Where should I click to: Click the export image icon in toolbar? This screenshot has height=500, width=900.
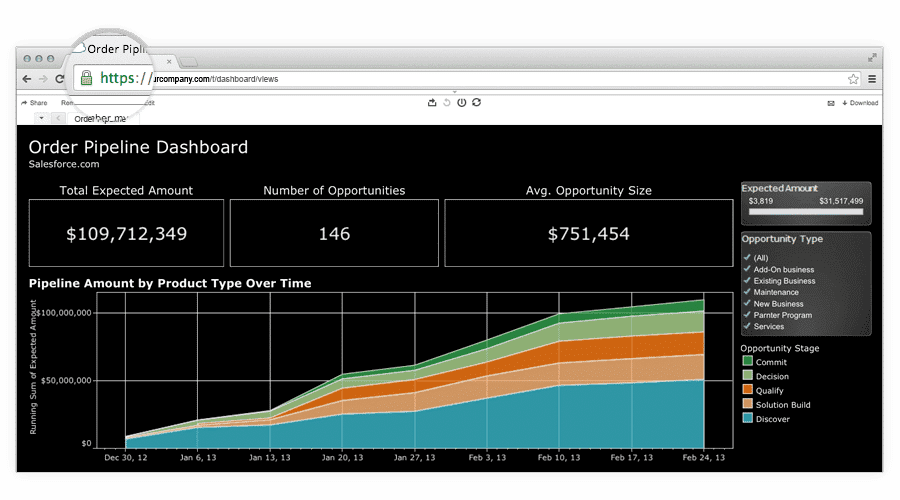432,102
